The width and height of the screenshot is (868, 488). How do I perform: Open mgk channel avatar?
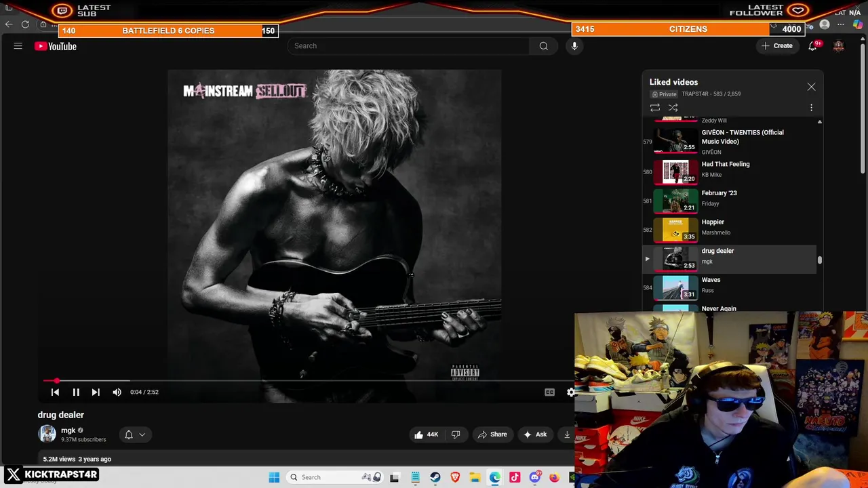coord(47,434)
